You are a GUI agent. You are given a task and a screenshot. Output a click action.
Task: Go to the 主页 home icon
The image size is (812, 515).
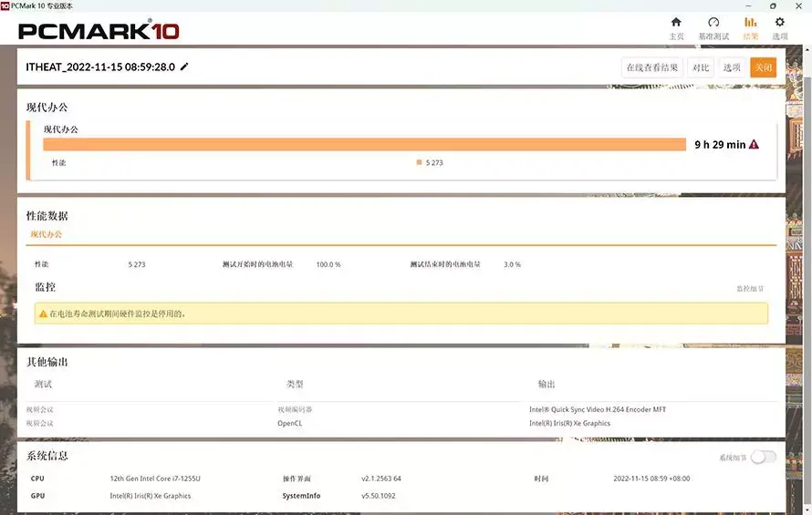676,23
